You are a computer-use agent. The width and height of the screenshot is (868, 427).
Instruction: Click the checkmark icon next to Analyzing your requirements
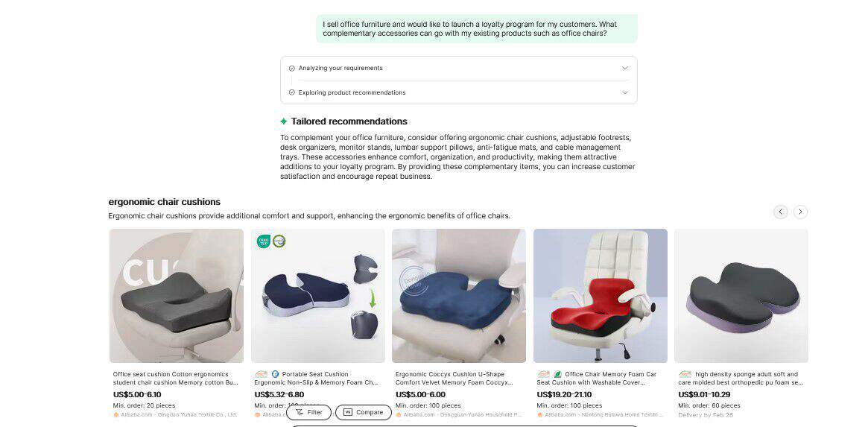pos(292,68)
